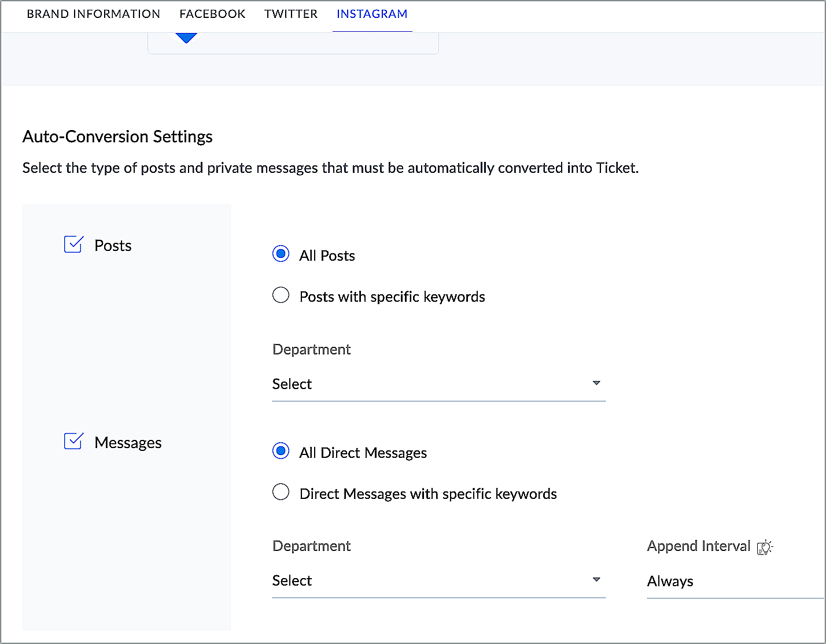Go to the Twitter tab
This screenshot has height=644, width=826.
pyautogui.click(x=291, y=14)
